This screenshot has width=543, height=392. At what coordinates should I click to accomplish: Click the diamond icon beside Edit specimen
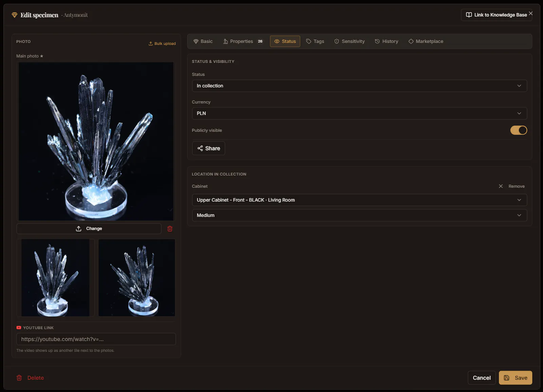tap(14, 15)
